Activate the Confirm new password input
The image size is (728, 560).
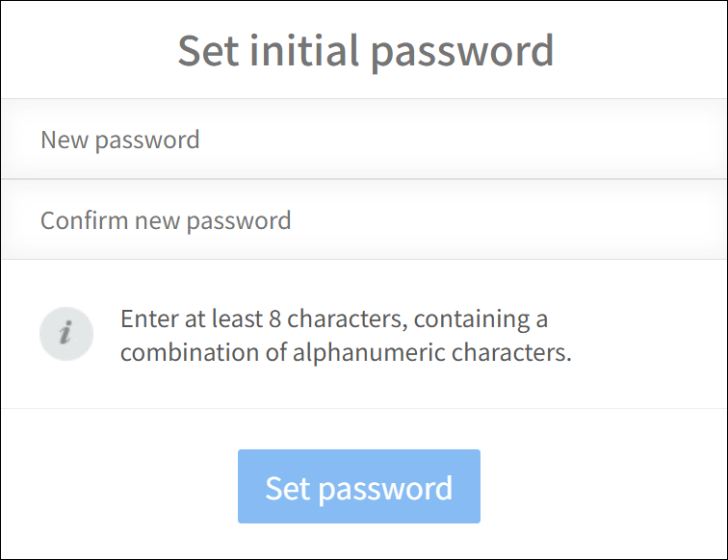364,220
